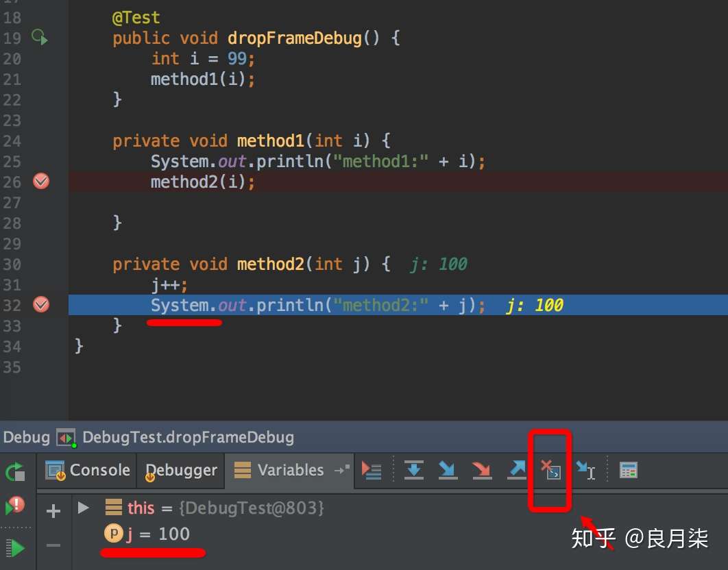Click the Step Over debugger icon
The image size is (728, 570).
[x=413, y=470]
